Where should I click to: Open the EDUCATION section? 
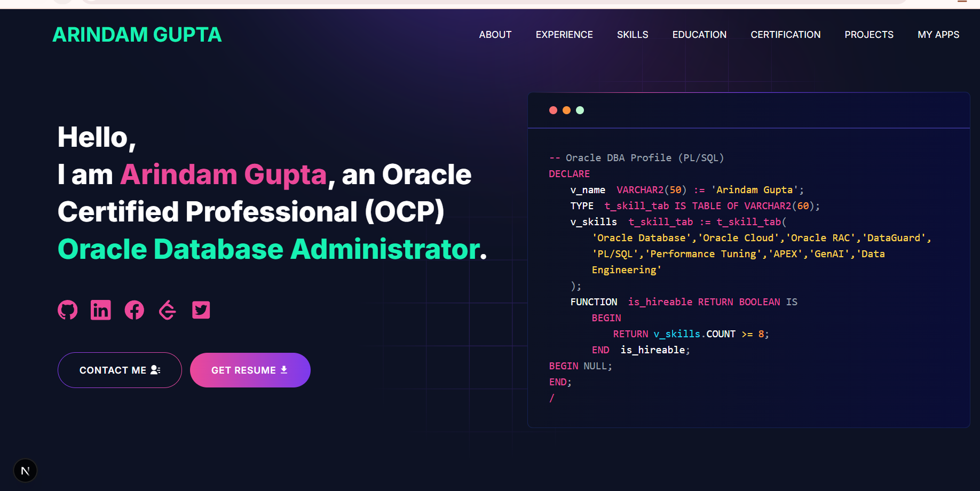[699, 34]
